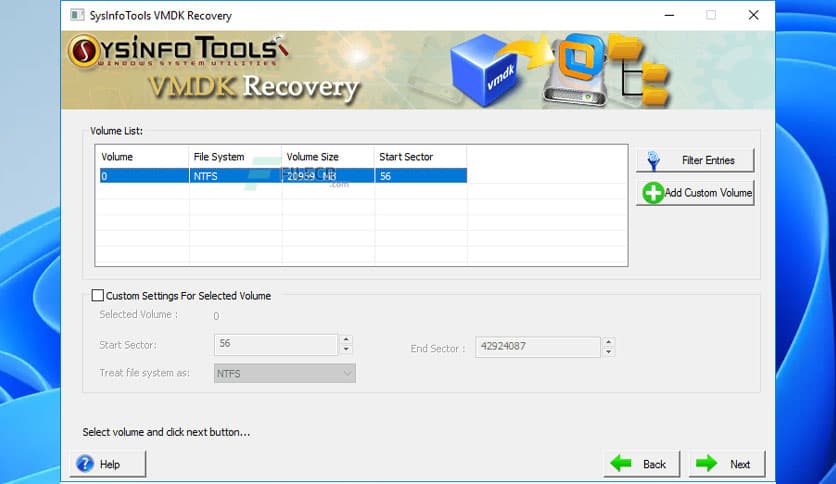This screenshot has width=836, height=484.
Task: Click the Start Sector 56 table cell
Action: click(421, 176)
